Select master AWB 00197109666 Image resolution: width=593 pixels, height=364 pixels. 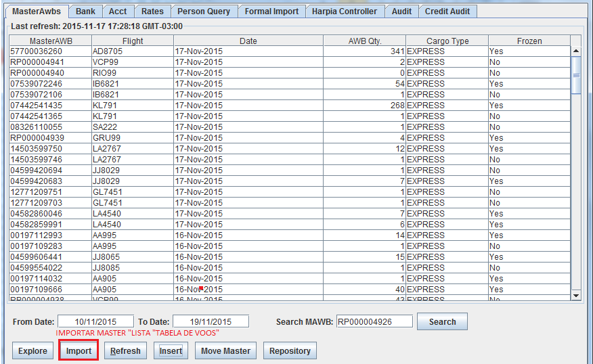pyautogui.click(x=50, y=290)
